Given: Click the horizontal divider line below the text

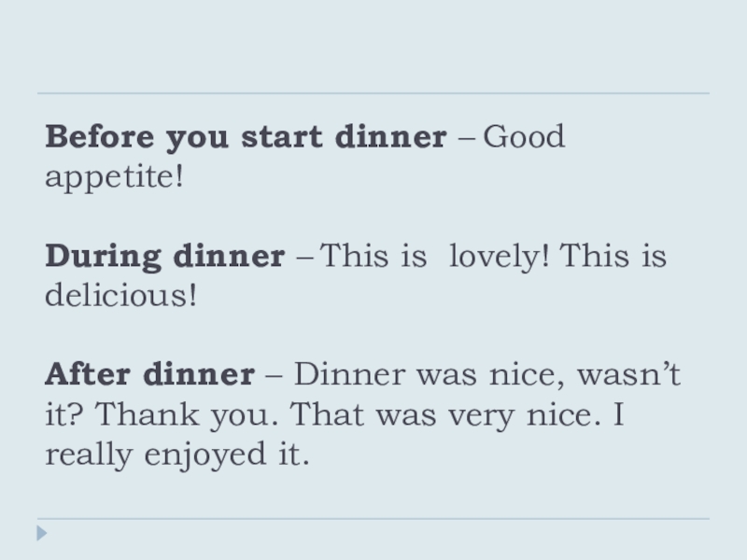Looking at the screenshot, I should point(373,519).
